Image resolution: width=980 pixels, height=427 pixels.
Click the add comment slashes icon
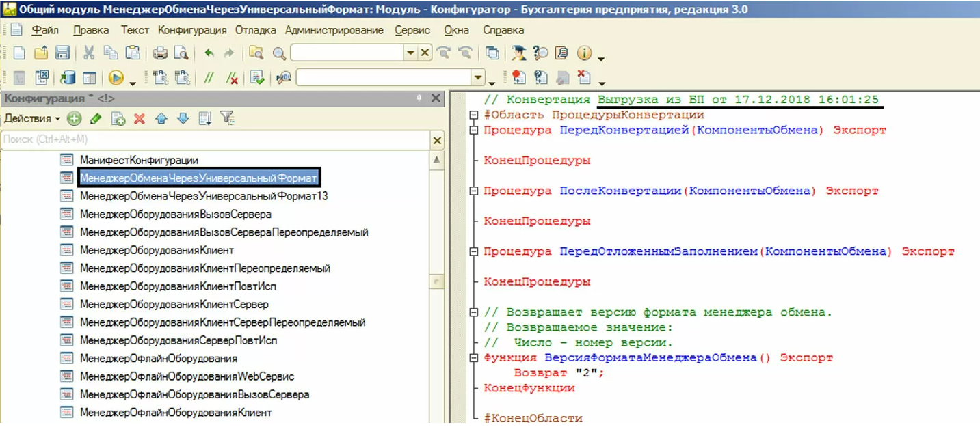coord(210,78)
